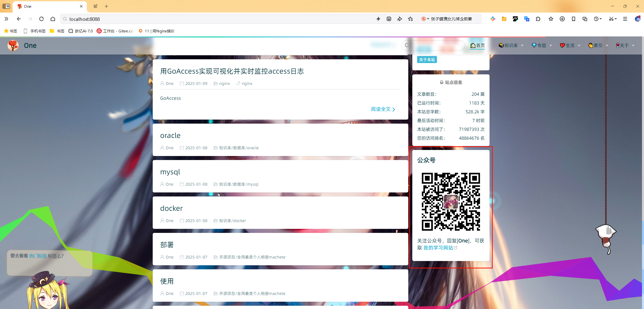The image size is (644, 309).
Task: Click the 公众号 QR code image
Action: (451, 201)
